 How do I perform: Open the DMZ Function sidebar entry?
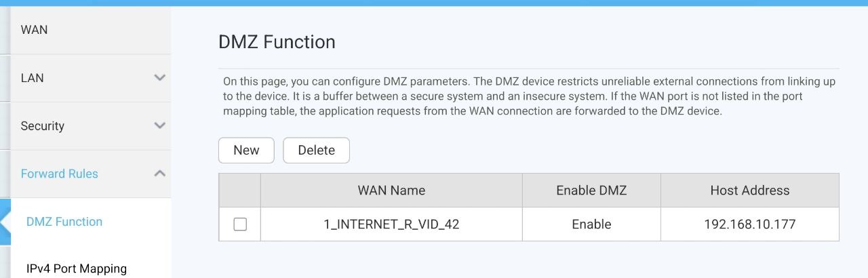(64, 222)
